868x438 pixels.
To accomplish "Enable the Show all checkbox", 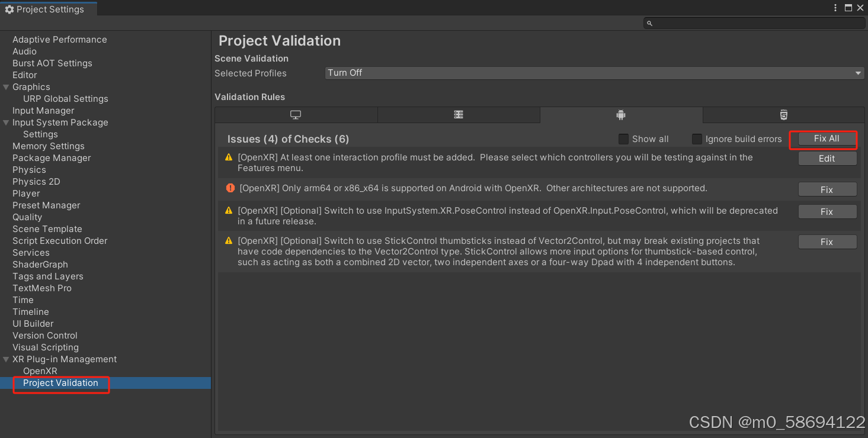I will click(x=623, y=139).
